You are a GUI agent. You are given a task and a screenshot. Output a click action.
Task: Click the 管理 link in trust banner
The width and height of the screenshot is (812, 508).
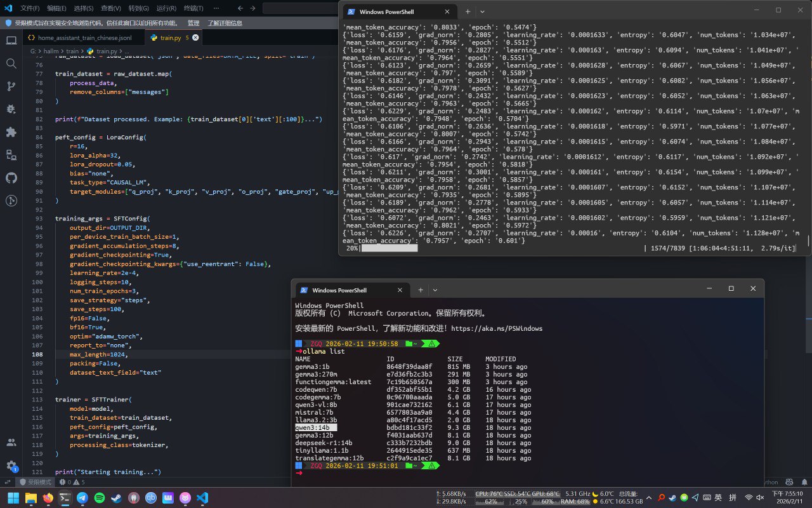(193, 23)
